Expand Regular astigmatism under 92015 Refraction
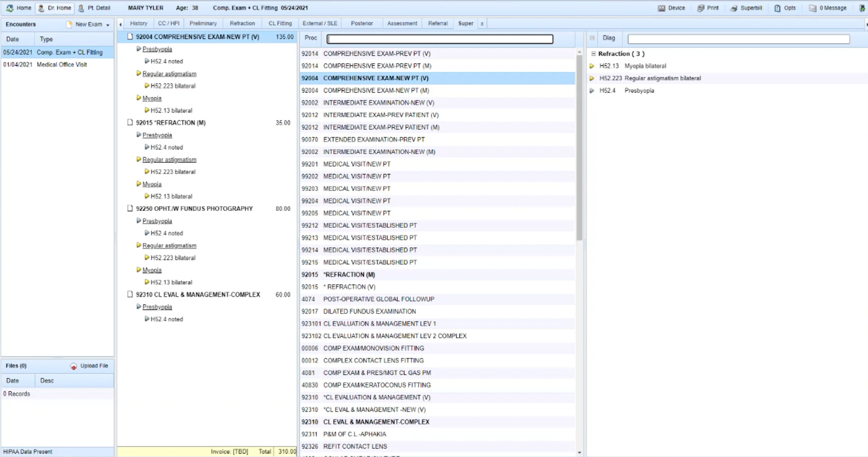The width and height of the screenshot is (868, 457). [139, 159]
